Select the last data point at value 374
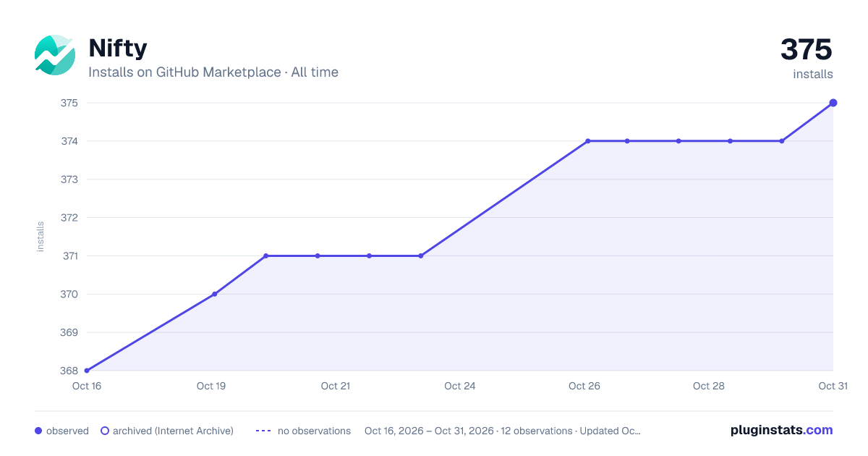This screenshot has height=456, width=868. coord(782,141)
